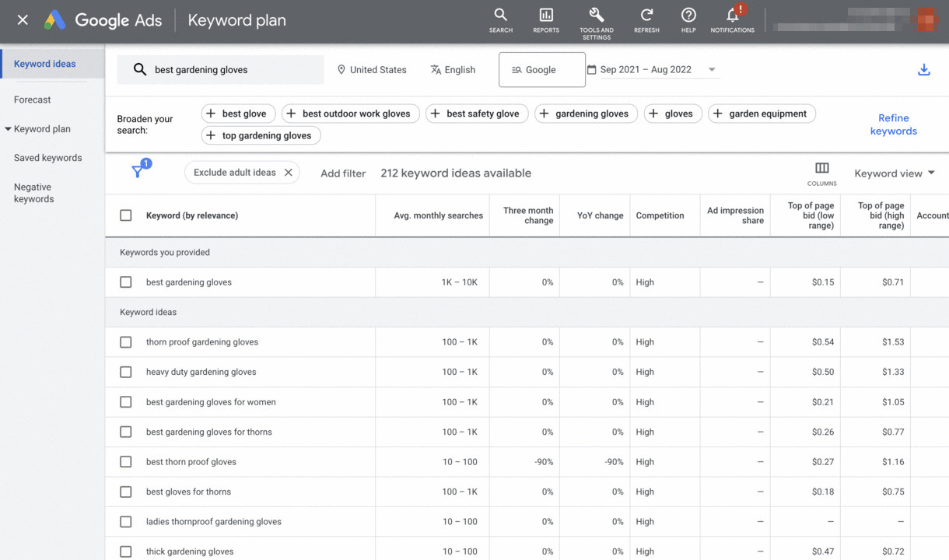The image size is (949, 560).
Task: Download keyword ideas with arrow icon
Action: point(924,70)
